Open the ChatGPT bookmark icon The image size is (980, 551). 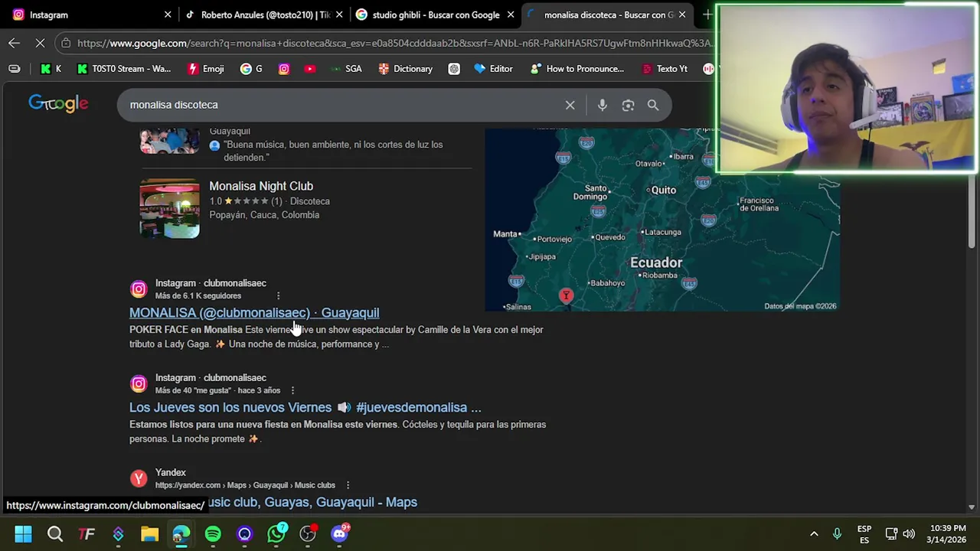[x=454, y=69]
